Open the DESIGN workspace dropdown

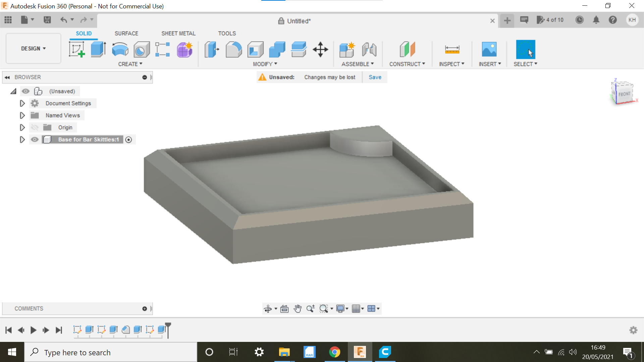click(x=33, y=49)
